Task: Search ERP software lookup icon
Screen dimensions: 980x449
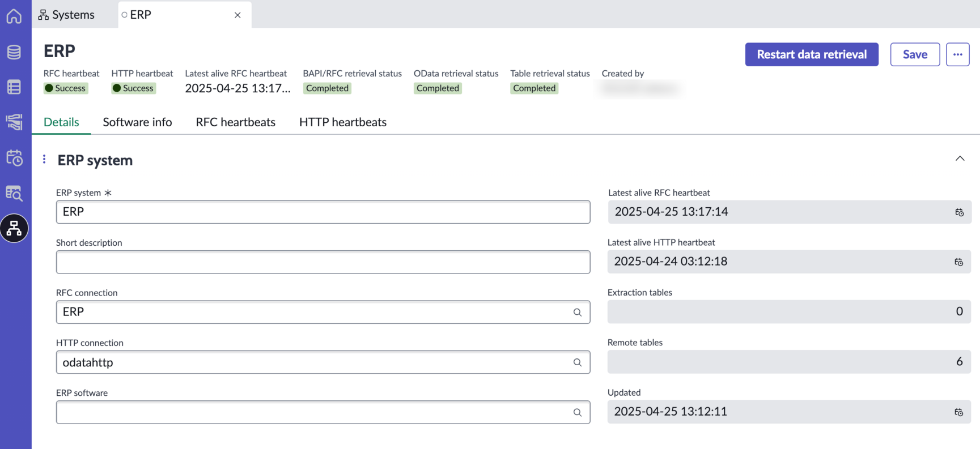Action: coord(577,413)
